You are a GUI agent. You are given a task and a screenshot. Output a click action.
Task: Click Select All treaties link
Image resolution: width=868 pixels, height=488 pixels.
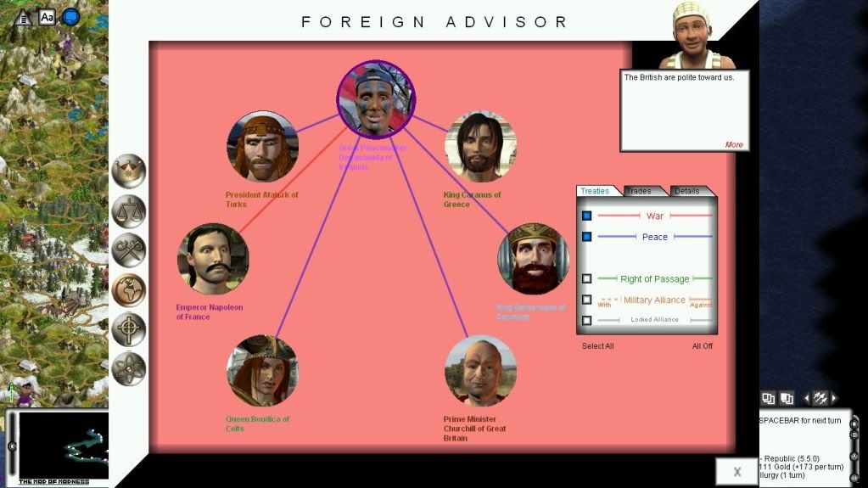pyautogui.click(x=598, y=346)
